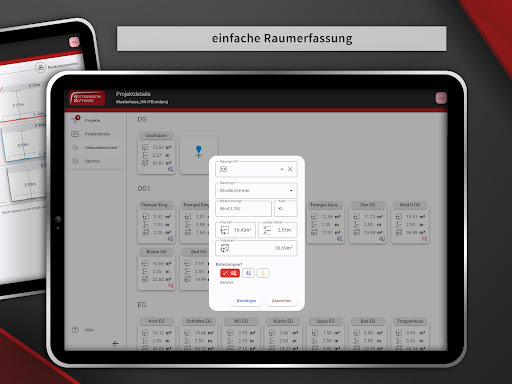Screen dimensions: 512x384
Task: Open the Dachraum room card
Action: point(156,153)
